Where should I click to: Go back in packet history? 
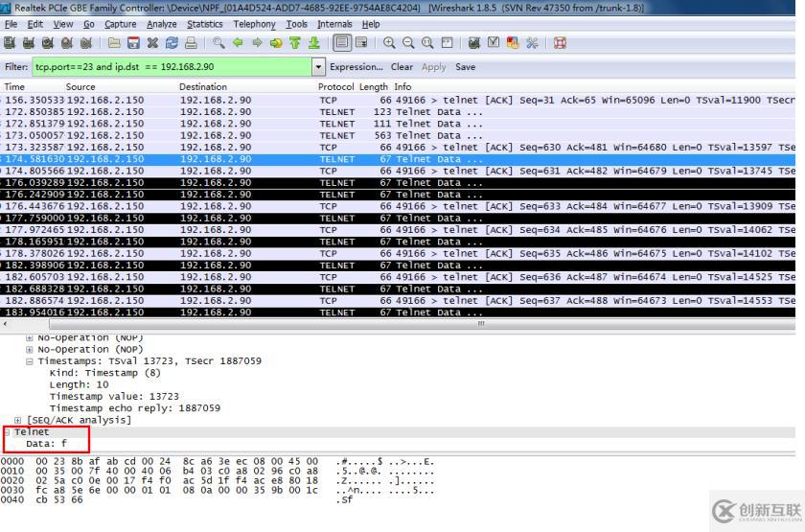point(238,43)
